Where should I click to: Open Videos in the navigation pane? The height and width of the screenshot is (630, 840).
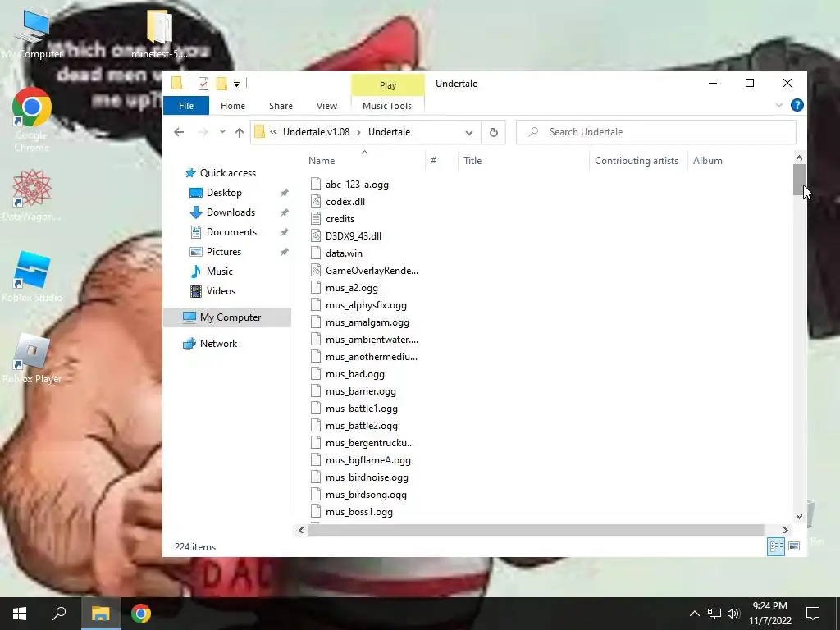click(x=221, y=291)
